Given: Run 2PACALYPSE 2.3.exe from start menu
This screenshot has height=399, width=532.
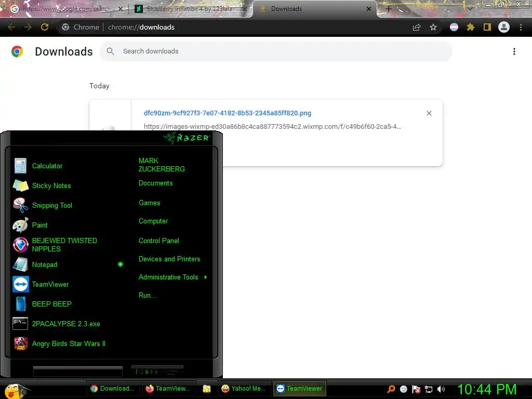Looking at the screenshot, I should click(x=68, y=324).
